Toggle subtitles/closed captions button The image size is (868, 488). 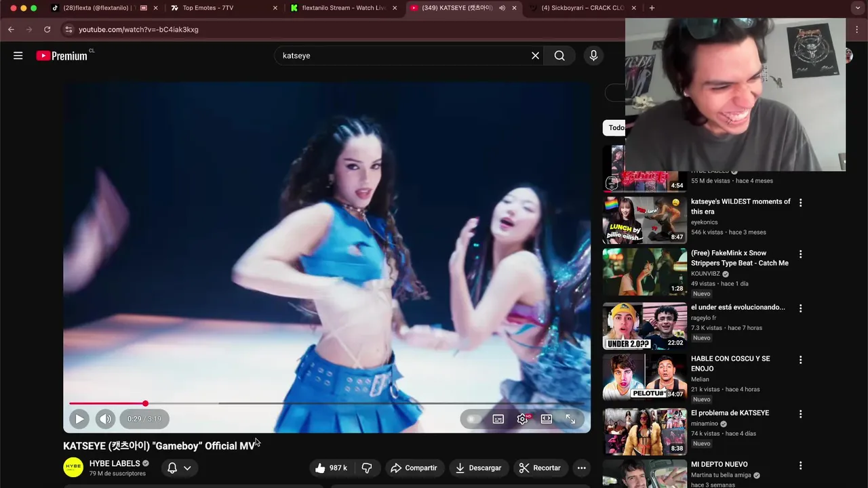(498, 419)
